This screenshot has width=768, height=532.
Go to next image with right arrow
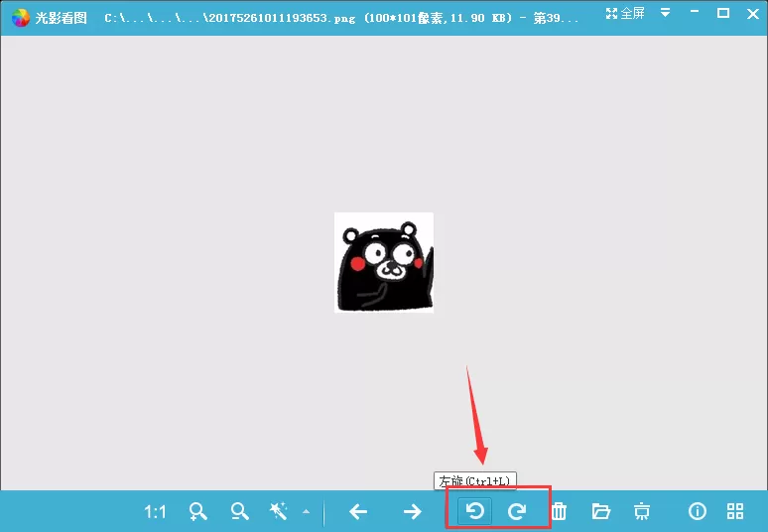pyautogui.click(x=413, y=512)
